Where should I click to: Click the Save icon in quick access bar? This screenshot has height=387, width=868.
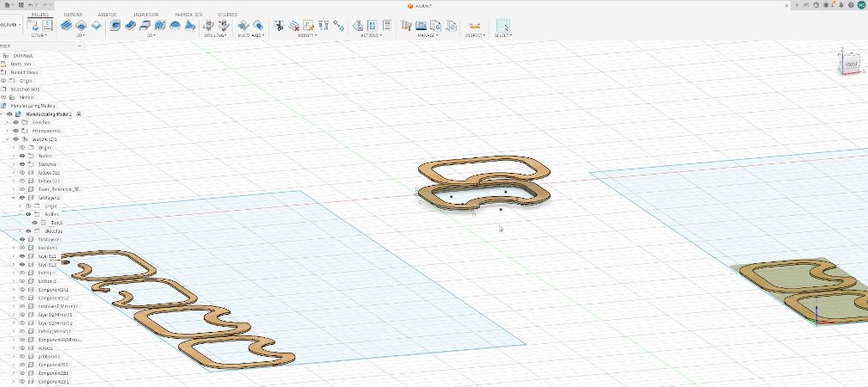click(21, 5)
